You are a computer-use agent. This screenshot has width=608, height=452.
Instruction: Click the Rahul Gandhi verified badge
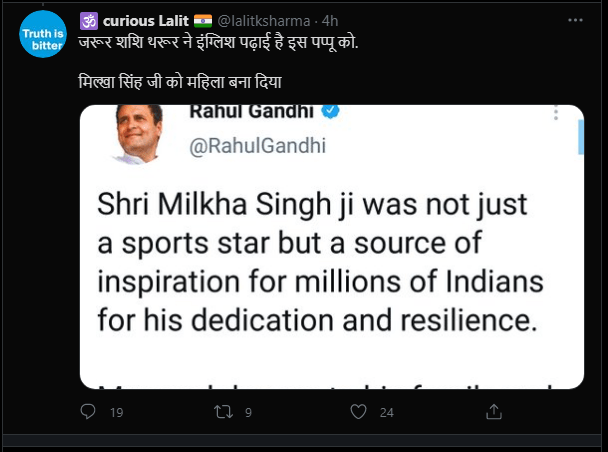coord(330,111)
